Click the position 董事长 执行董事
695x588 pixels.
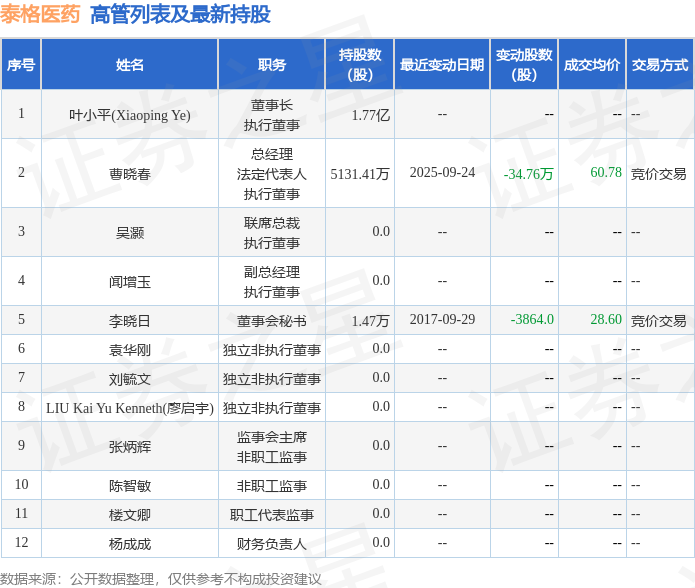click(x=272, y=115)
